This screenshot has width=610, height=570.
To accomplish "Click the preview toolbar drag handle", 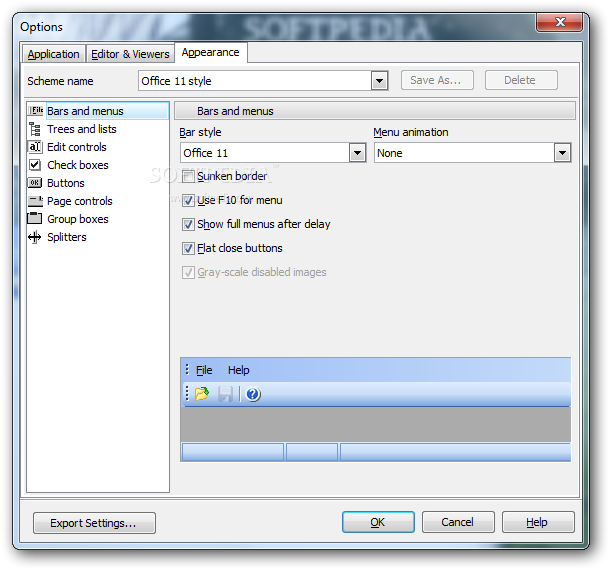I will [187, 393].
